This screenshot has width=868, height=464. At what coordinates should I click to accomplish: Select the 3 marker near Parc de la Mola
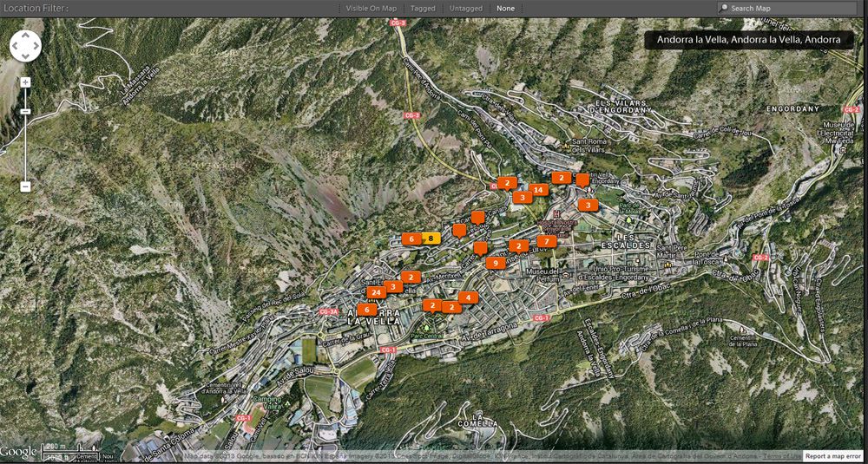tap(588, 205)
